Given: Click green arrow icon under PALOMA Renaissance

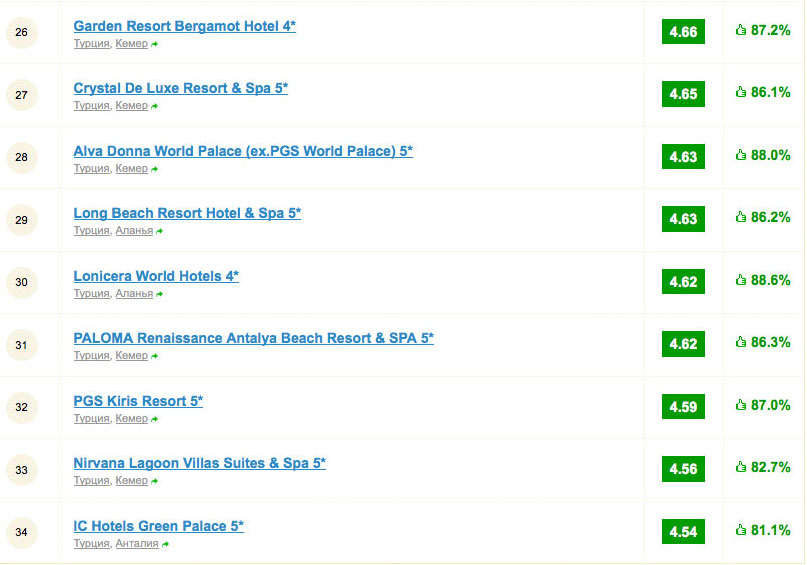Looking at the screenshot, I should click(x=154, y=356).
